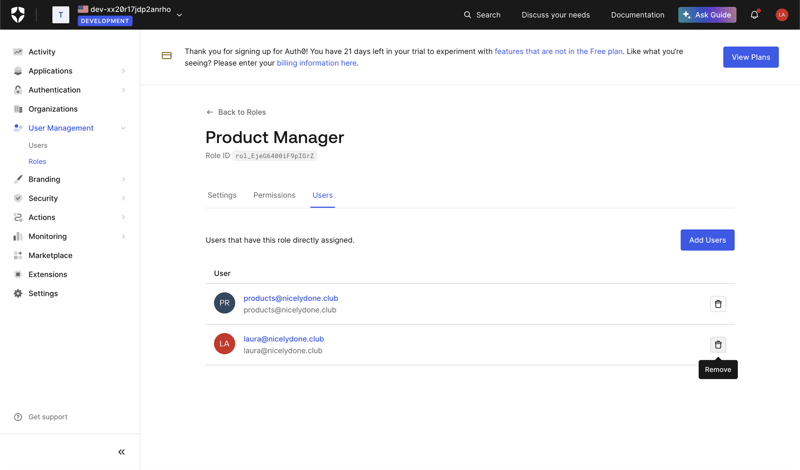Click the DEVELOPMENT environment badge
800x470 pixels.
tap(105, 21)
